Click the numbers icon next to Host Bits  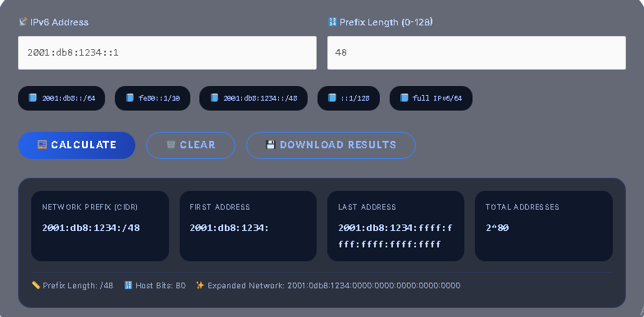(128, 285)
